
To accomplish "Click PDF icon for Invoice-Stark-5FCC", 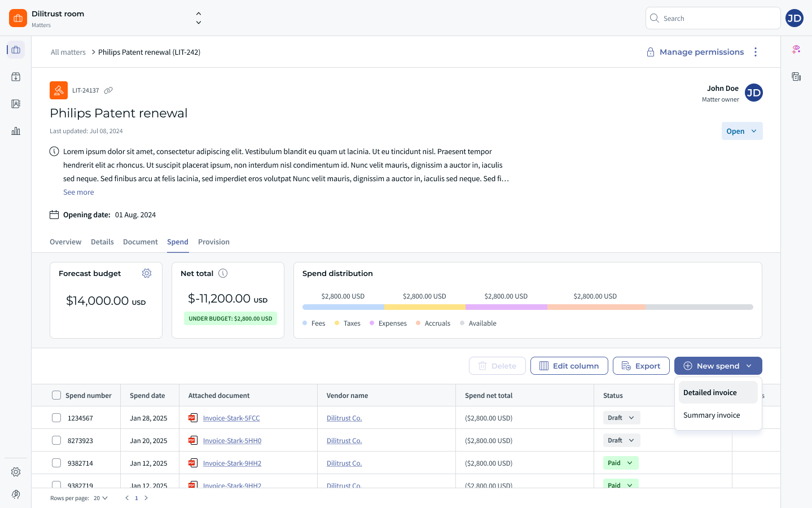I will tap(193, 418).
